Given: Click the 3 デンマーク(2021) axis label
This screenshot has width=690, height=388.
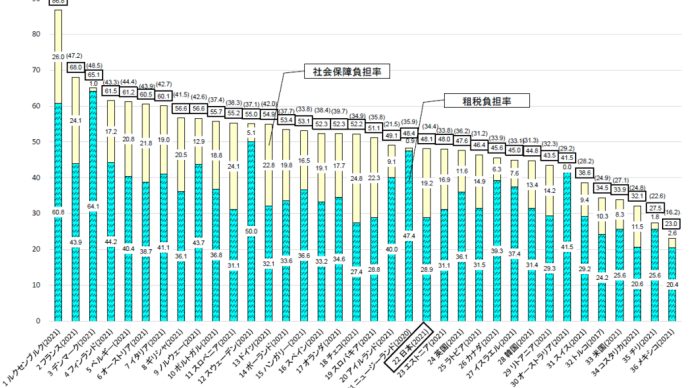Looking at the screenshot, I should coord(71,351).
